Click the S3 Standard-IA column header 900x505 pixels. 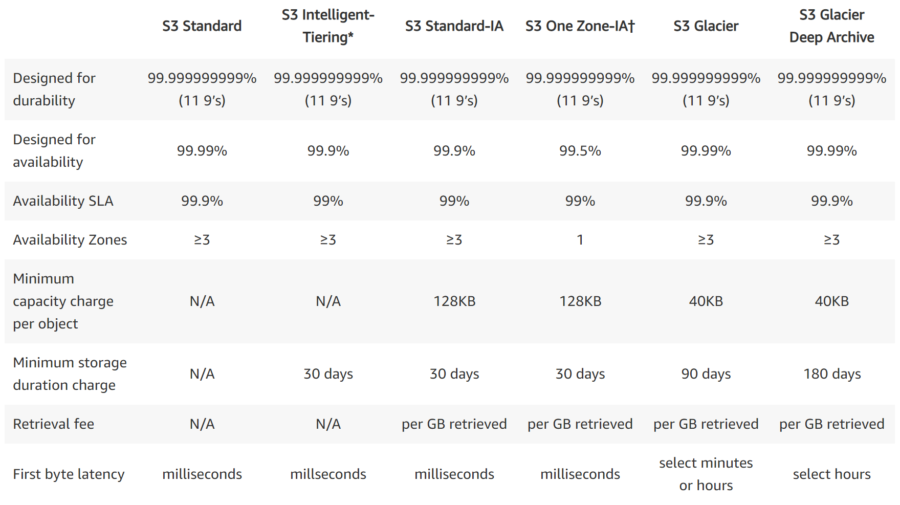click(454, 26)
